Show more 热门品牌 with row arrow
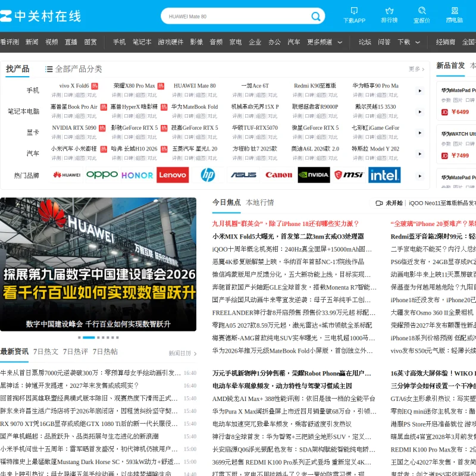 pos(420,176)
